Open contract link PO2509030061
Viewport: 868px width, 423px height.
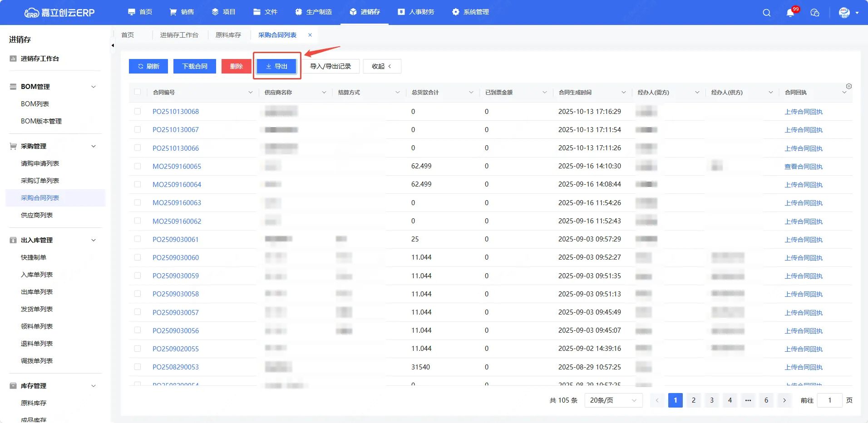(x=175, y=239)
